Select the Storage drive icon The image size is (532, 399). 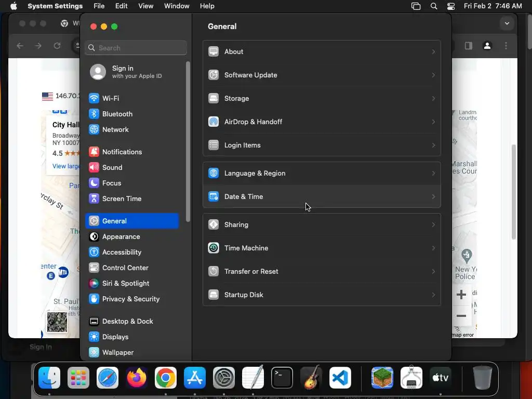(214, 98)
